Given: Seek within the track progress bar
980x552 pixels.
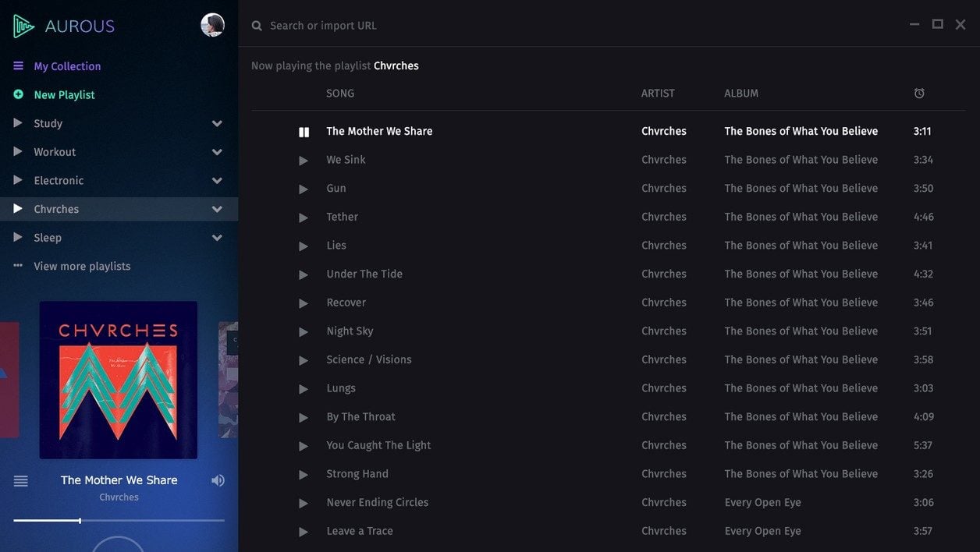Looking at the screenshot, I should [119, 520].
